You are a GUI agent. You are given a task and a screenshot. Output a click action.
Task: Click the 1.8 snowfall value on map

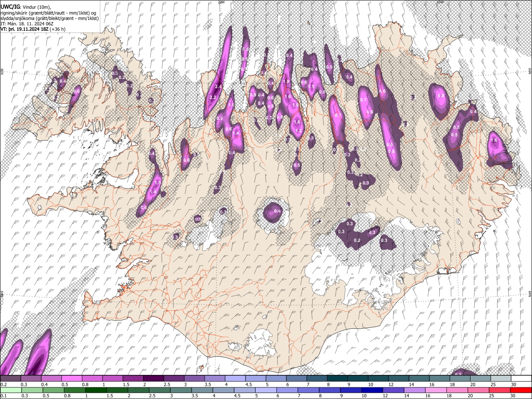(286, 82)
